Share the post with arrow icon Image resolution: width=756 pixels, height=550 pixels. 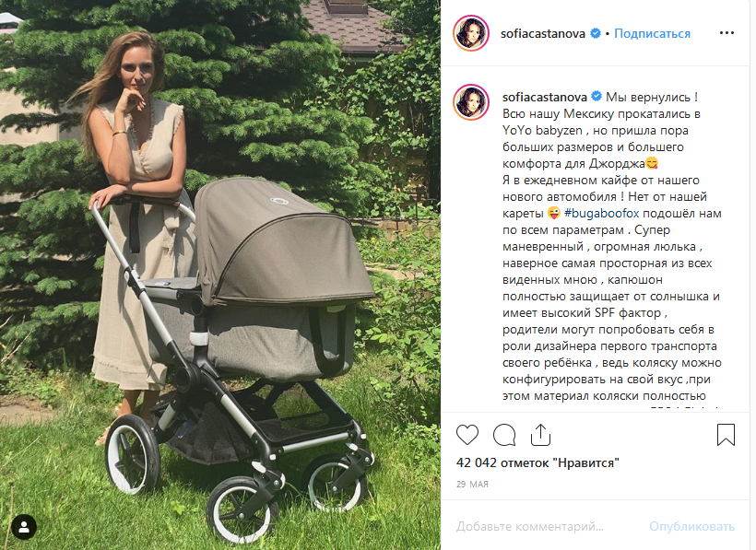tap(540, 435)
